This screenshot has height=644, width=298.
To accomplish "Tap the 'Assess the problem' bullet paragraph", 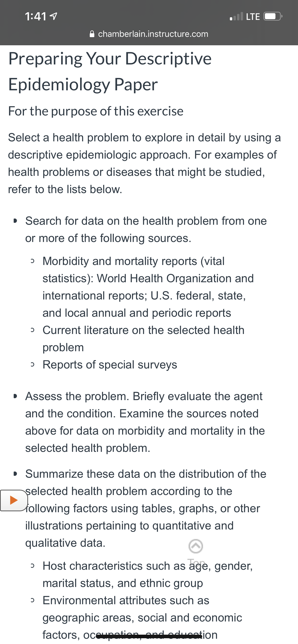I will tap(145, 422).
